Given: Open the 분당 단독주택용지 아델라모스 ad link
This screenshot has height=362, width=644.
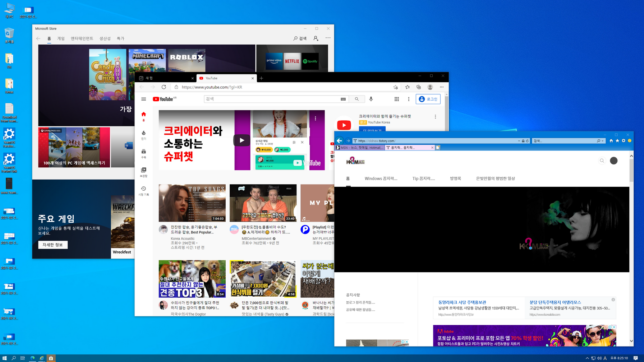Looking at the screenshot, I should [555, 302].
